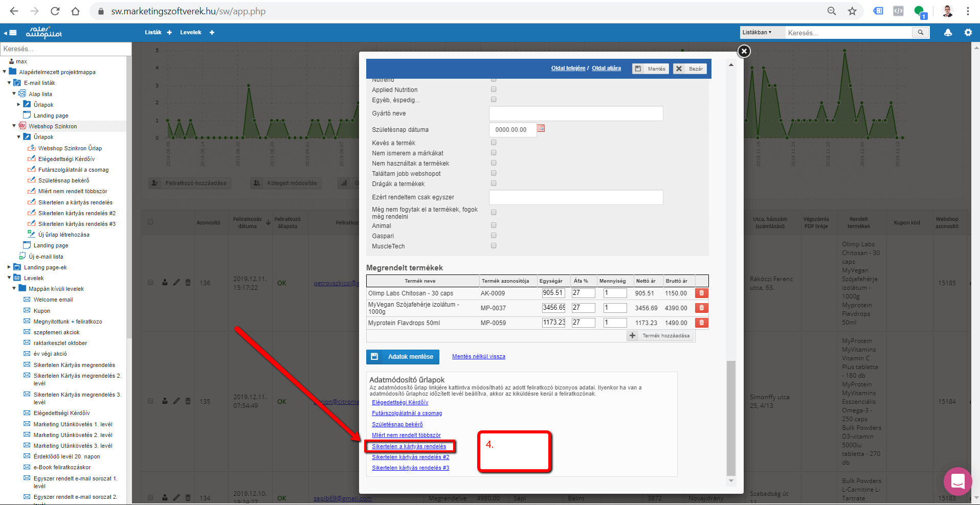This screenshot has height=505, width=980.
Task: Open the browser zoom magnifier icon
Action: (832, 11)
